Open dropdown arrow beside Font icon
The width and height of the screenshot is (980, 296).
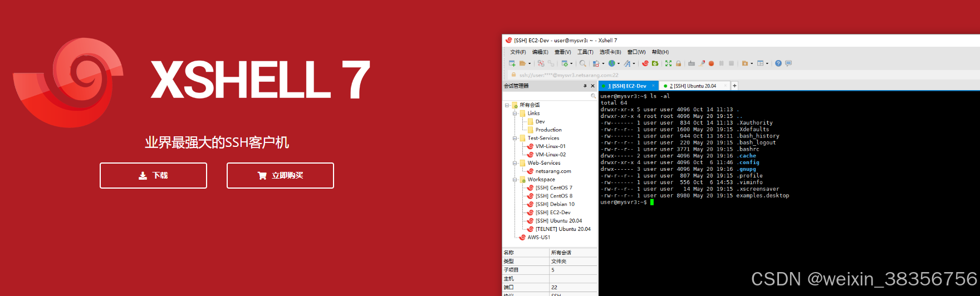[x=634, y=63]
